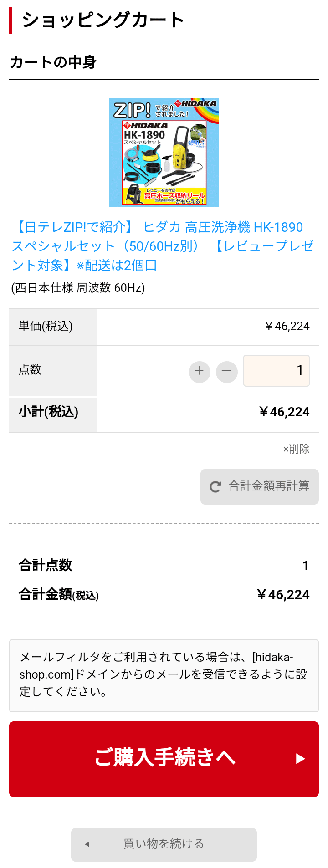Viewport: 328px width, 868px height.
Task: Click the right arrow on ご購入手続きへ
Action: tap(300, 759)
